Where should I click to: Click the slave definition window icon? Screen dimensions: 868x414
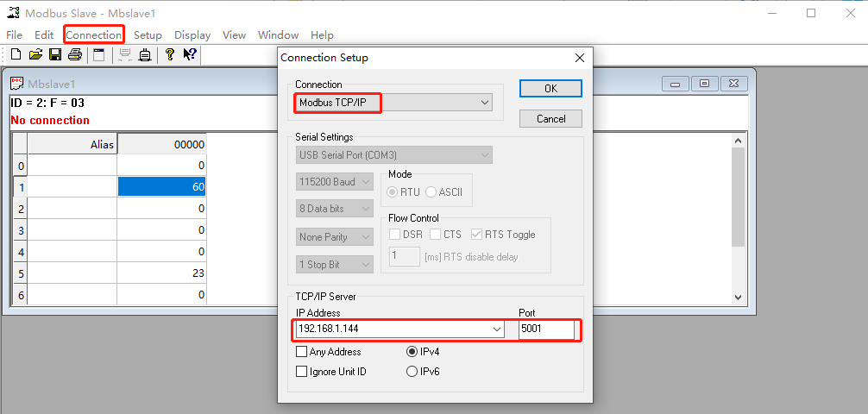tap(99, 55)
